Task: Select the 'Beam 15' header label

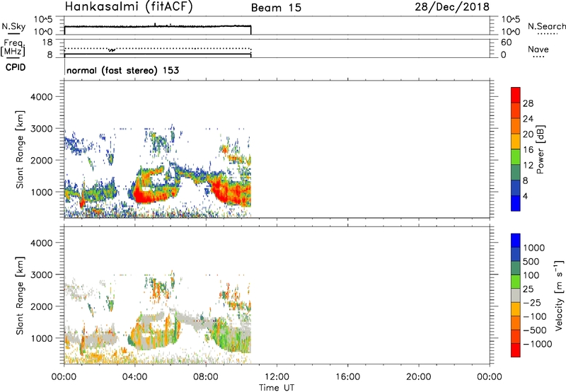Action: coord(276,8)
